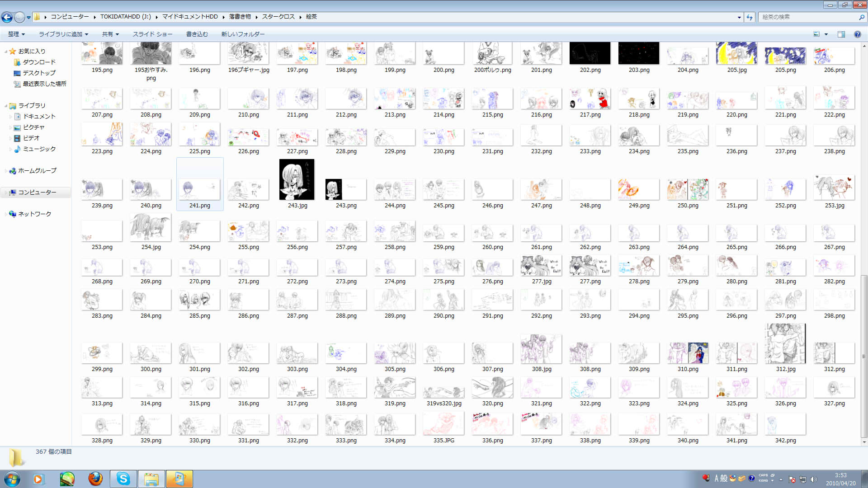Click the スタークロス breadcrumb segment

pos(278,17)
